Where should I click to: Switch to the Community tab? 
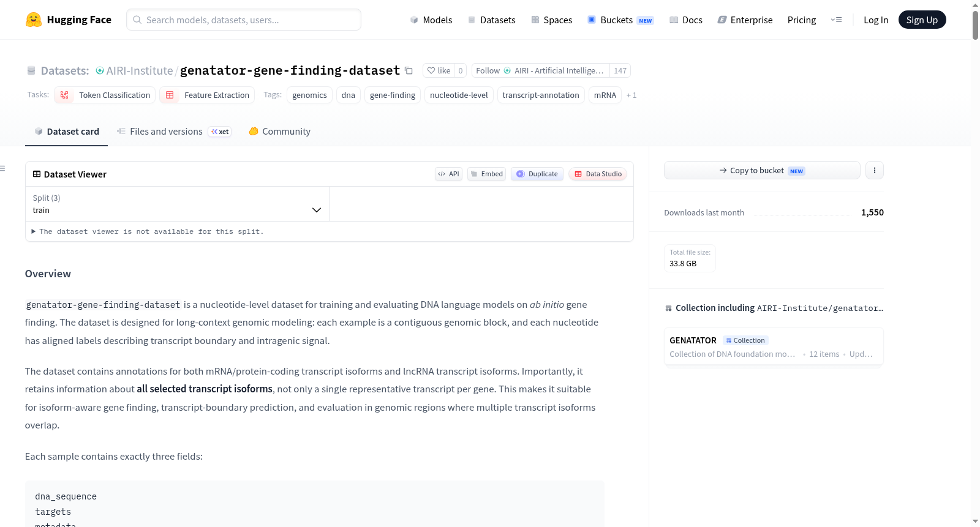click(x=279, y=131)
